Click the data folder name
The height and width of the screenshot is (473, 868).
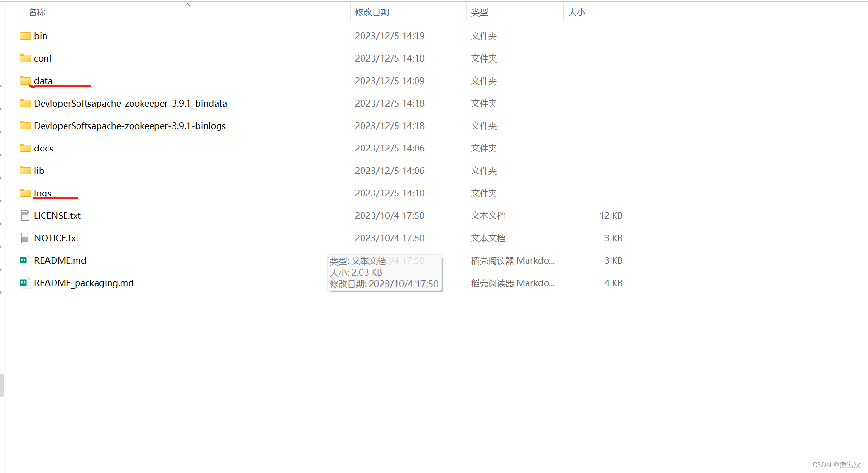[x=44, y=81]
